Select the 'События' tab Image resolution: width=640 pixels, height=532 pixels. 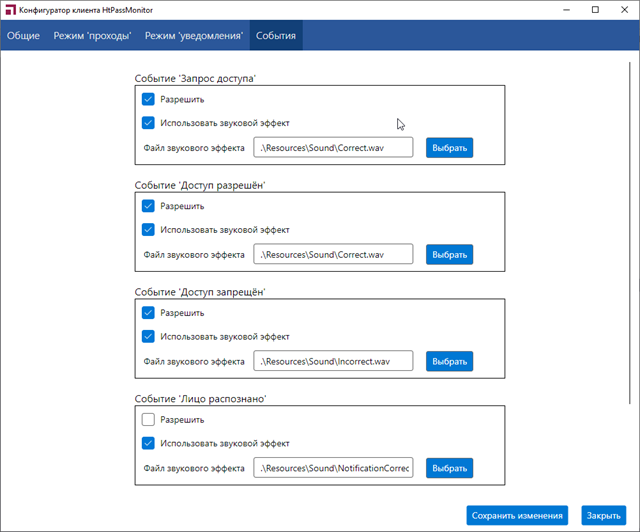276,36
